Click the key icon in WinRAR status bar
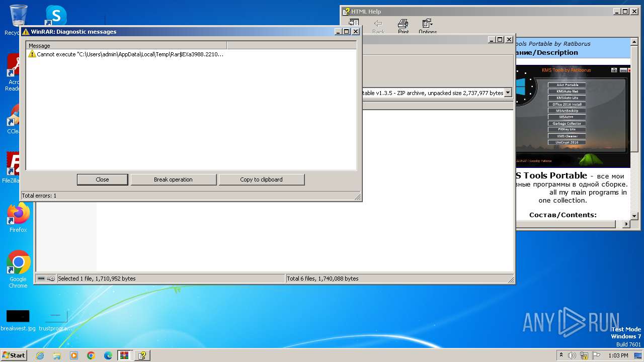Screen dimensions: 644x362 click(x=51, y=279)
